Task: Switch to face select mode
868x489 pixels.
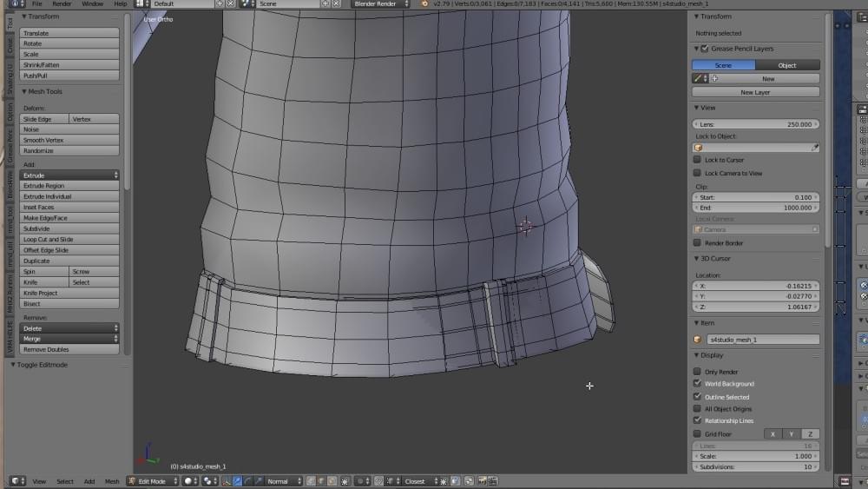Action: [x=332, y=480]
